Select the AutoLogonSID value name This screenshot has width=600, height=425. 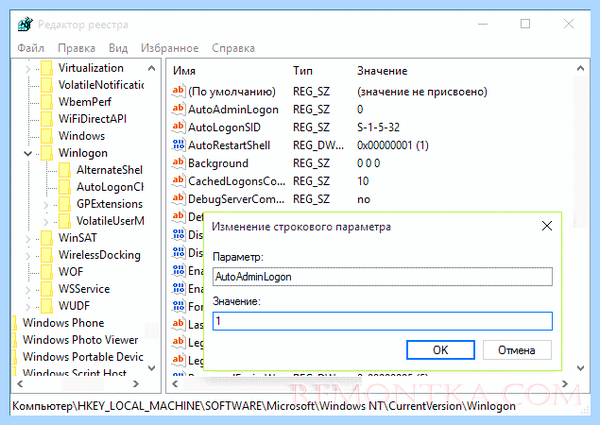click(x=224, y=127)
